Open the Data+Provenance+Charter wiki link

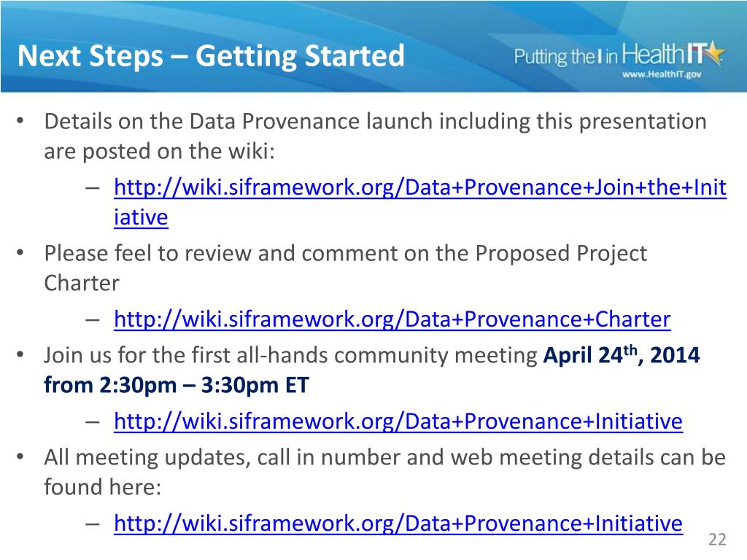pyautogui.click(x=392, y=319)
